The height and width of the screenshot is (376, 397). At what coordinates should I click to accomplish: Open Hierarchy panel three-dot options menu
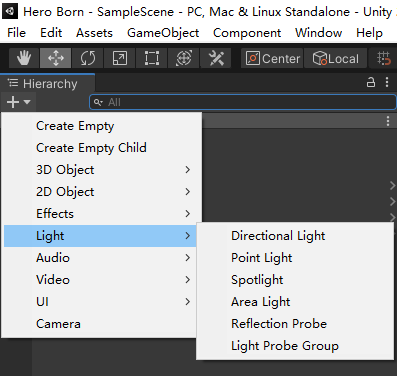(387, 82)
